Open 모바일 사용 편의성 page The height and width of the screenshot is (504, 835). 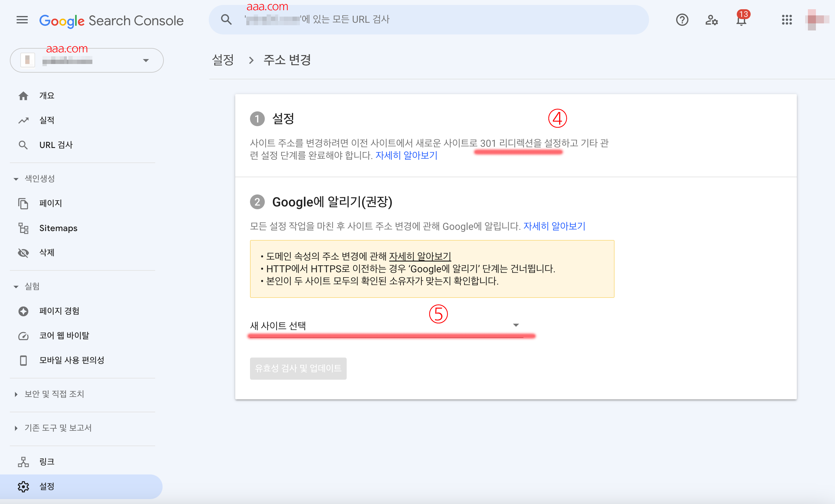point(71,360)
